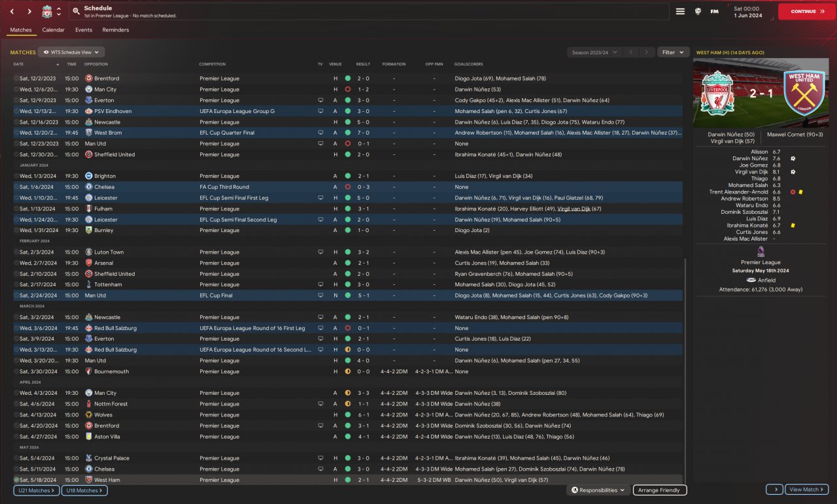Click the Burnley club badge
This screenshot has width=837, height=504.
click(x=88, y=230)
